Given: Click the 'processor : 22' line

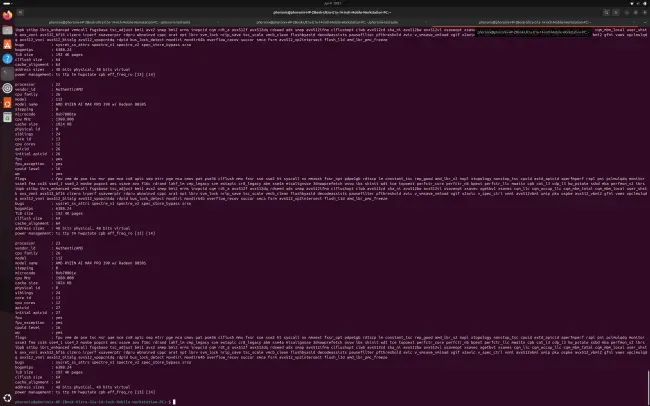Looking at the screenshot, I should (38, 84).
